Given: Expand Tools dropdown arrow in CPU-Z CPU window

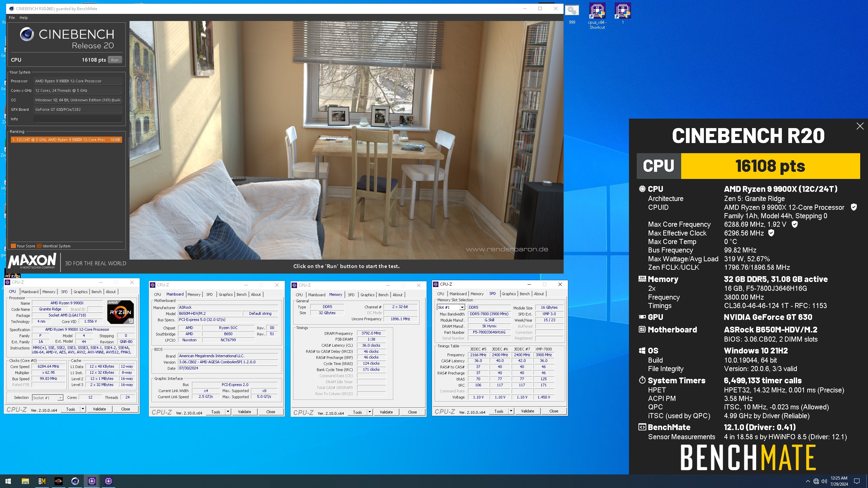Looking at the screenshot, I should [83, 409].
